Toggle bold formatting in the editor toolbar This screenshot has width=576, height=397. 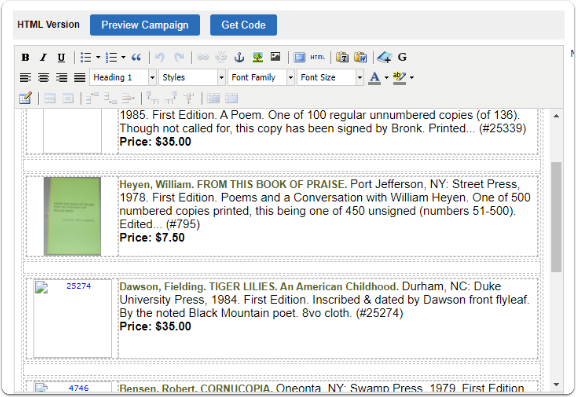25,58
